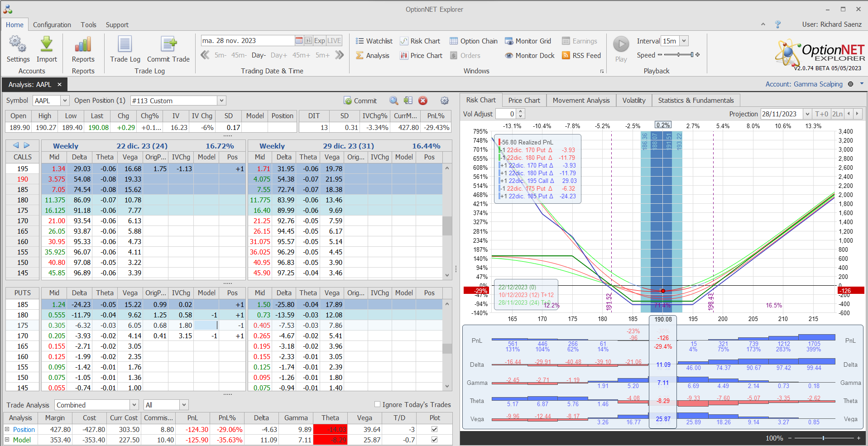Toggle the T+0 projection button
The image size is (868, 446).
[821, 114]
